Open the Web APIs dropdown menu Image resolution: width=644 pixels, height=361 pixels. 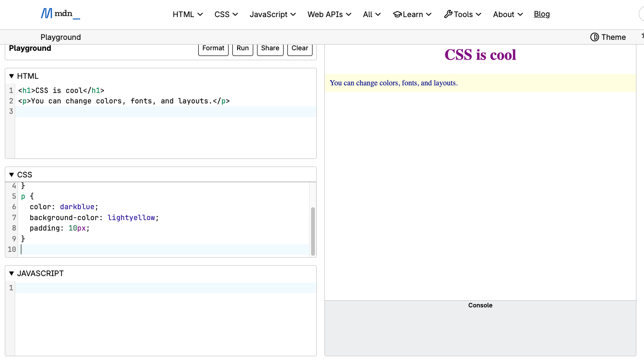(329, 14)
